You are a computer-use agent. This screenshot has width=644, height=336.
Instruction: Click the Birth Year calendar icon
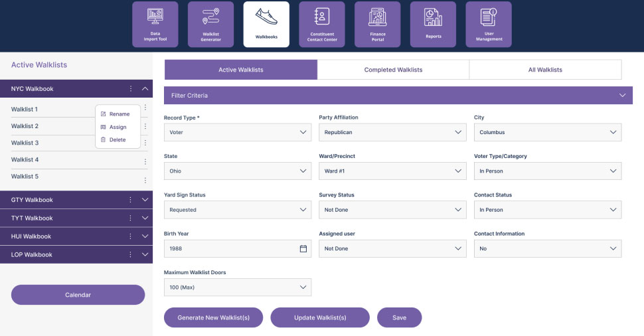303,248
